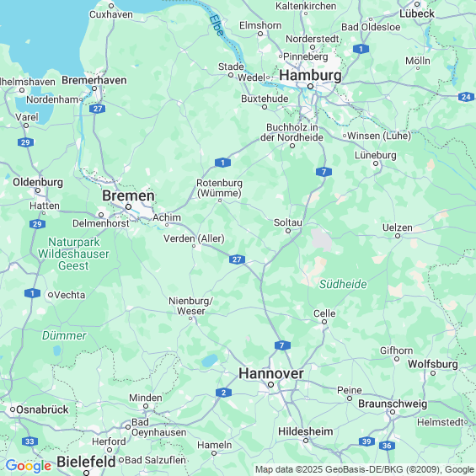Select the Lüneburg town marker
Image resolution: width=476 pixels, height=476 pixels.
click(x=376, y=163)
